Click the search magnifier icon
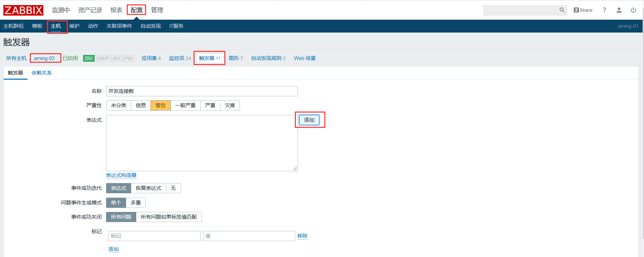This screenshot has height=257, width=644. tap(562, 10)
